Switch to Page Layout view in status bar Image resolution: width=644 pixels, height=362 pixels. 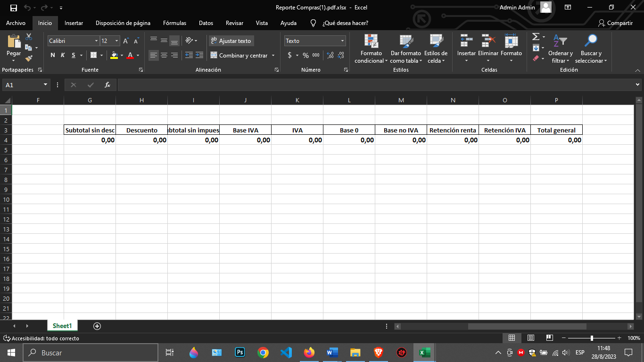530,338
